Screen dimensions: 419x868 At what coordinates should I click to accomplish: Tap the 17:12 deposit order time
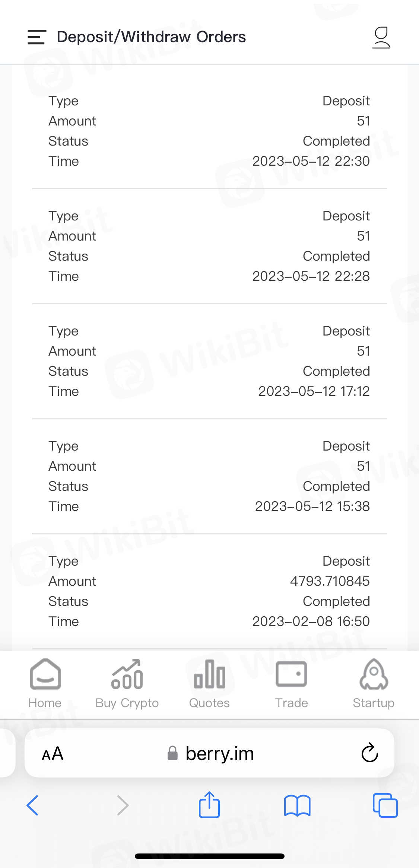(x=314, y=391)
